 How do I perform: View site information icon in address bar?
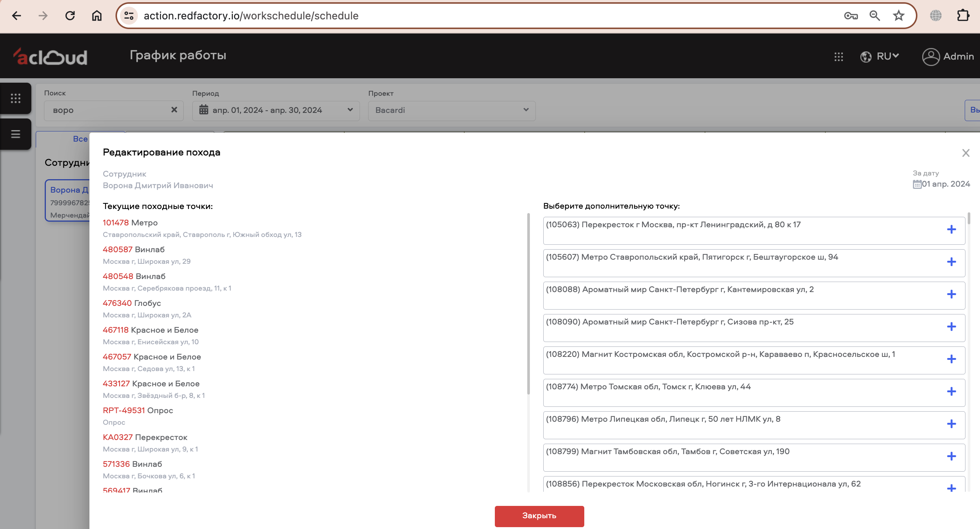tap(129, 16)
